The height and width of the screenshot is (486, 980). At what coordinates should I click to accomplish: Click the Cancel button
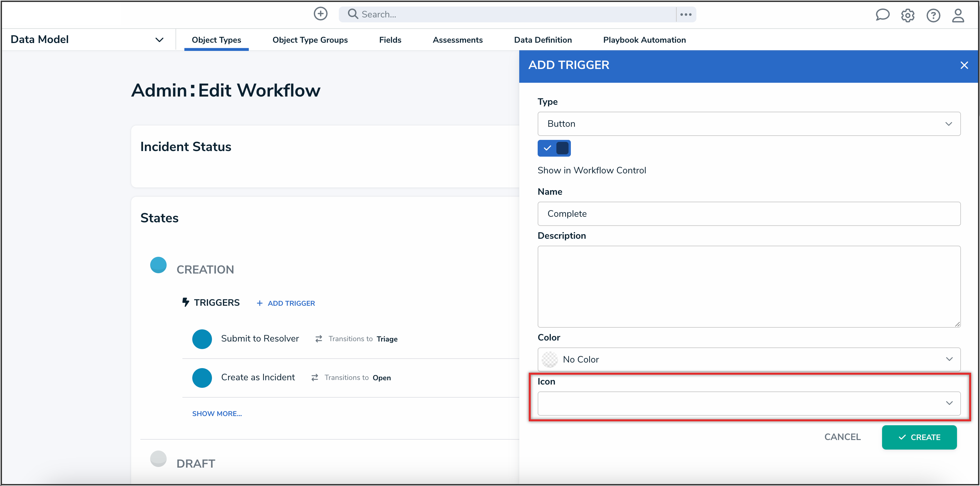[842, 437]
